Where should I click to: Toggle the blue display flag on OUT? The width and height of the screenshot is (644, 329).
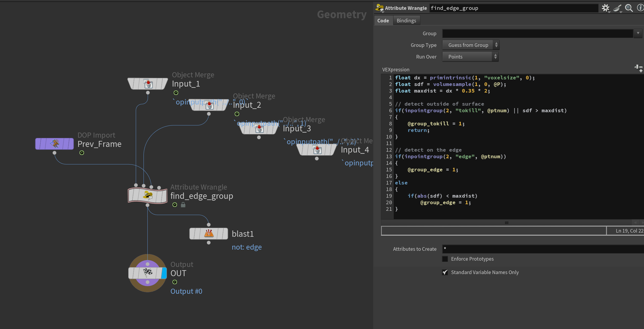click(x=164, y=273)
